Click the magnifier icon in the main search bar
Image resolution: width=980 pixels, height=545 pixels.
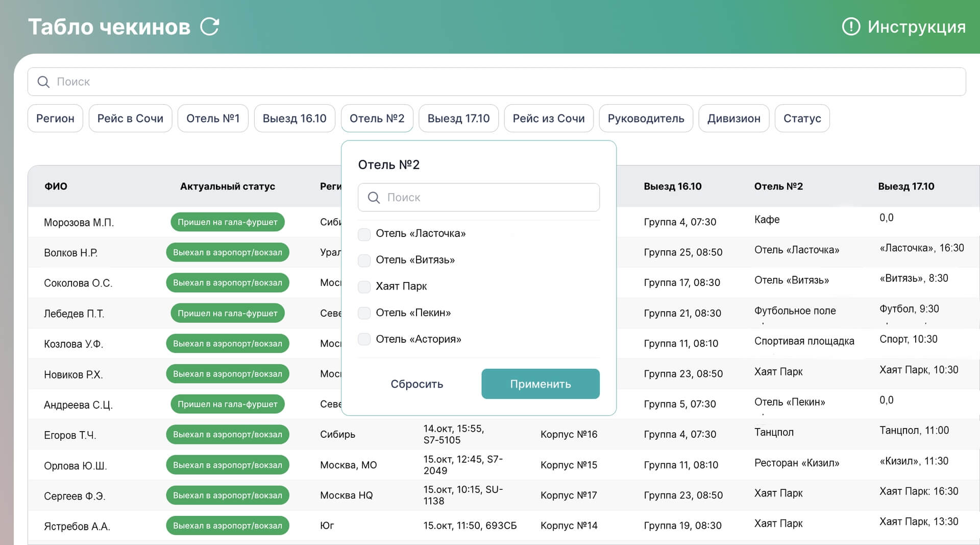[x=43, y=82]
